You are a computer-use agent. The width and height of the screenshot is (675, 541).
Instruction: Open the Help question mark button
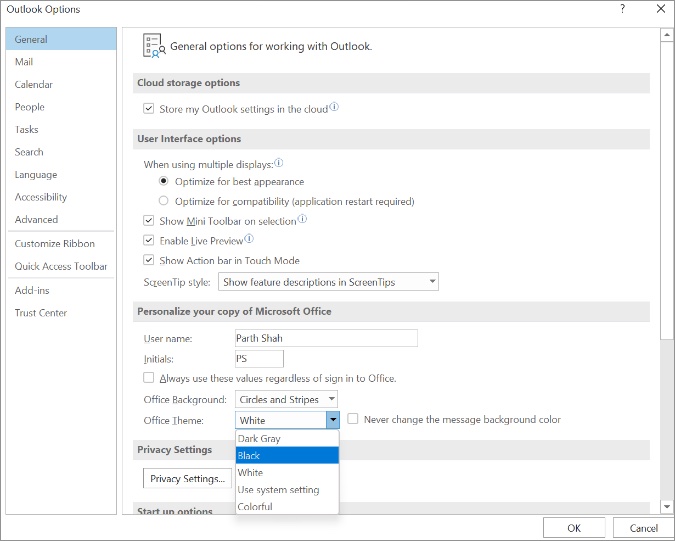(622, 9)
